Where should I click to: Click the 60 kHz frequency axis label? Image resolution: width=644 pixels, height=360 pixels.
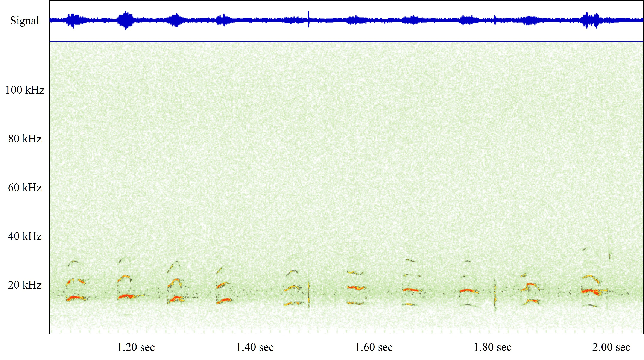coord(25,187)
